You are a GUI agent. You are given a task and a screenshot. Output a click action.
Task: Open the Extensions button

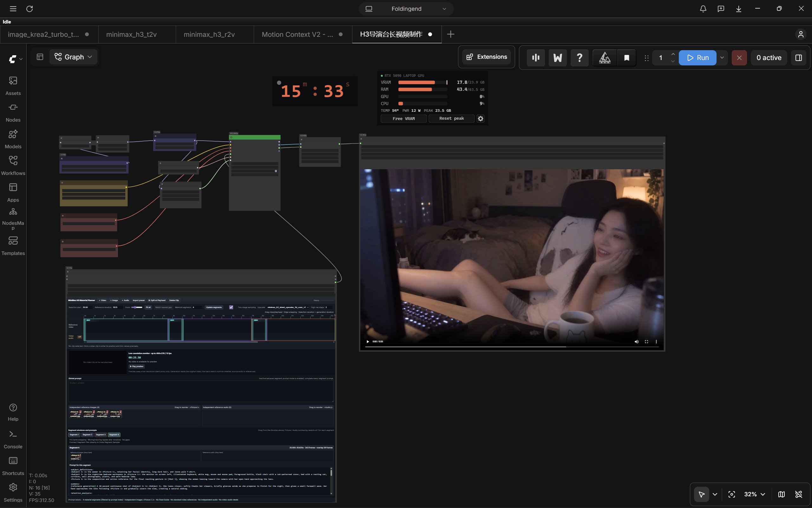coord(487,57)
